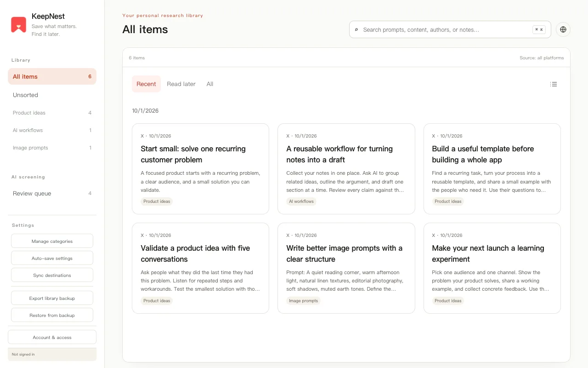Open 'Validate a product idea' card
Viewport: 588px width, 368px height.
pos(200,268)
